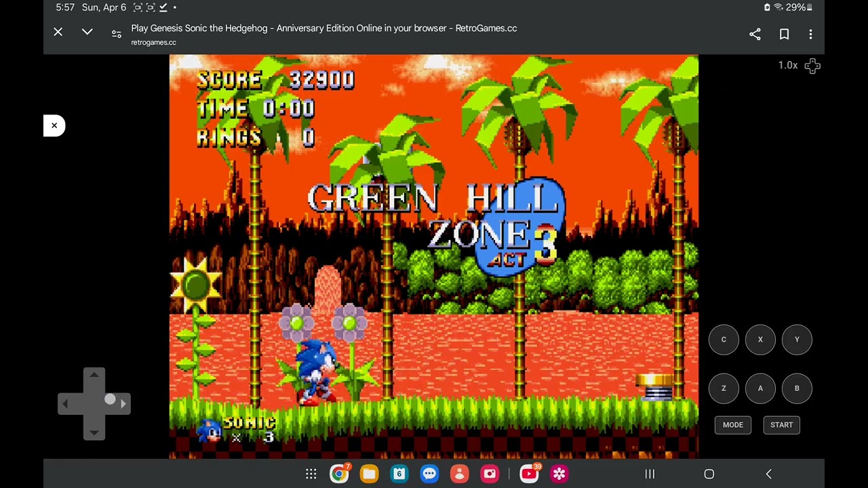
Task: Tap the START button
Action: click(781, 425)
